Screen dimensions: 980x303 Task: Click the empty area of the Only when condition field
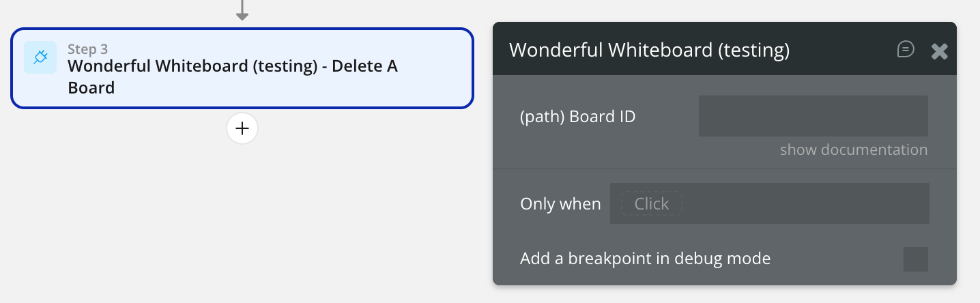(x=805, y=203)
